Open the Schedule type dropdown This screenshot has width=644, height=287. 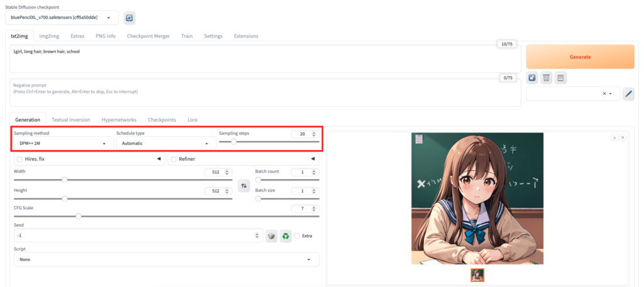coord(165,144)
